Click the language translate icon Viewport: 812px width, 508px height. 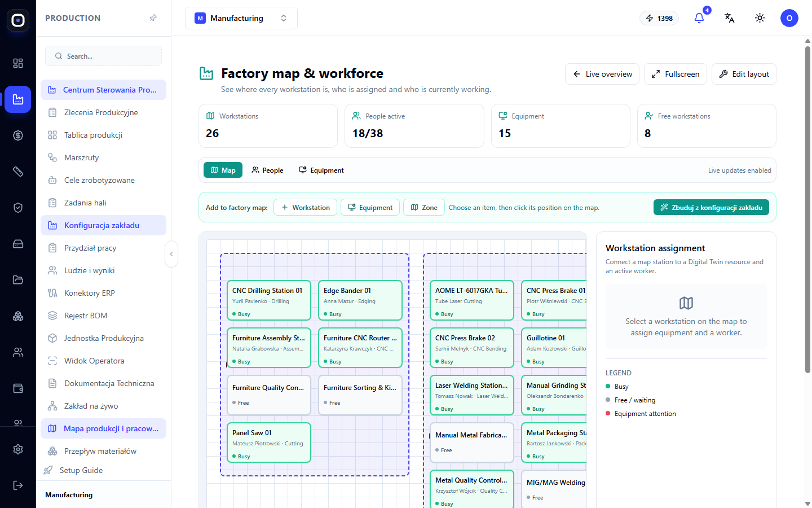click(730, 18)
